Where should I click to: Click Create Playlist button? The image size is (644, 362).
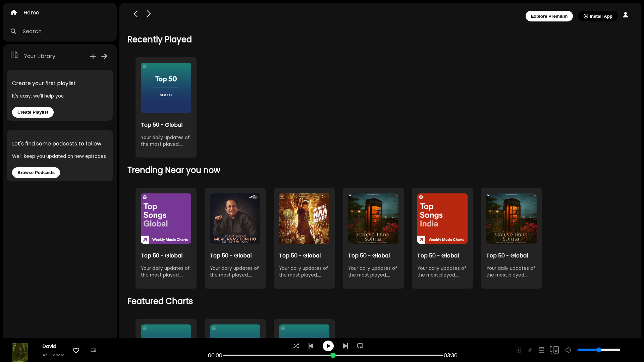[x=33, y=112]
